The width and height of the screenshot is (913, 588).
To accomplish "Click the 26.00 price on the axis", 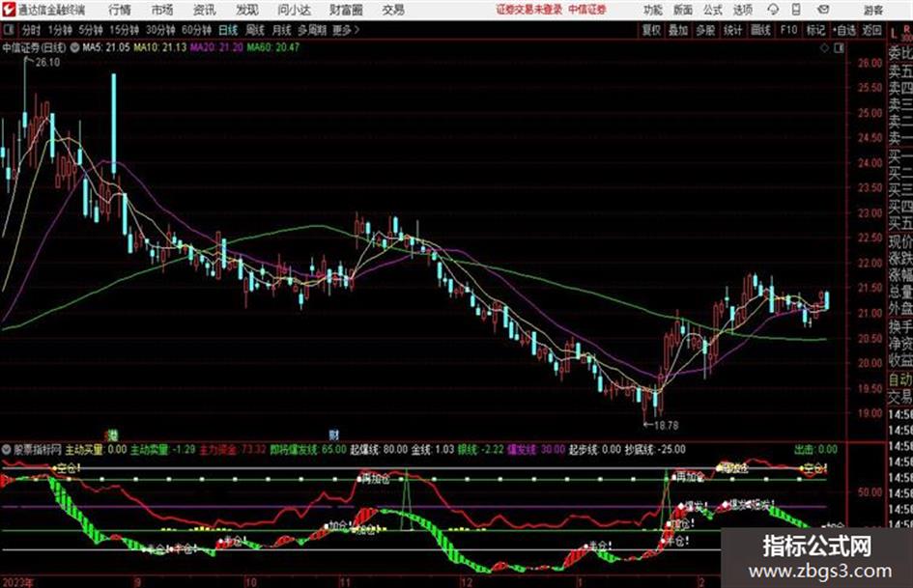I will 870,63.
